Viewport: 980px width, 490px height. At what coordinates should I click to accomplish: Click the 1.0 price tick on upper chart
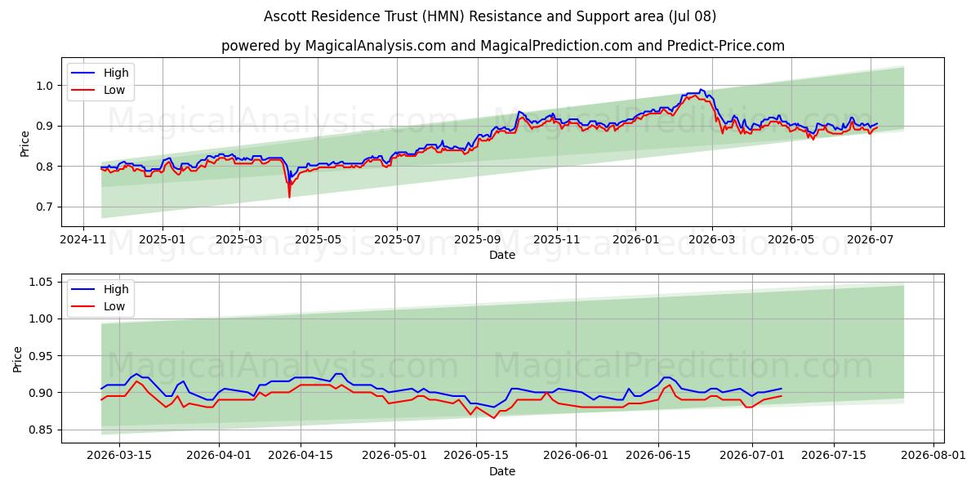click(46, 86)
